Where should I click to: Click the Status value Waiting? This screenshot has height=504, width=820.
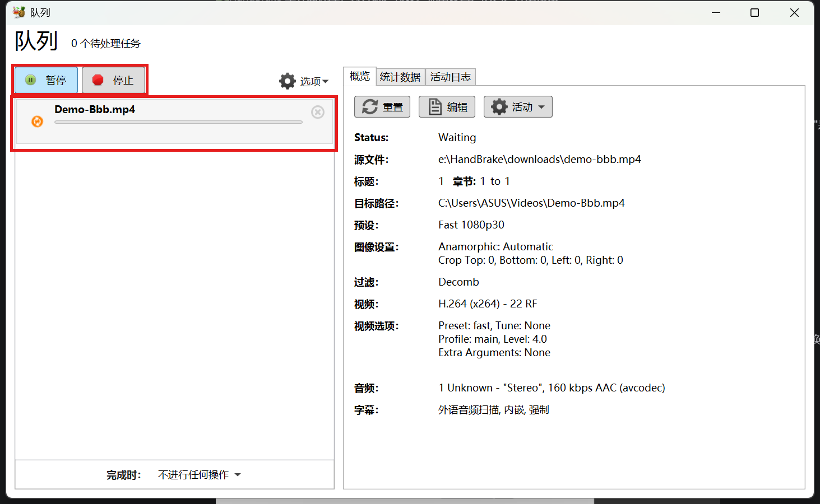(x=457, y=137)
